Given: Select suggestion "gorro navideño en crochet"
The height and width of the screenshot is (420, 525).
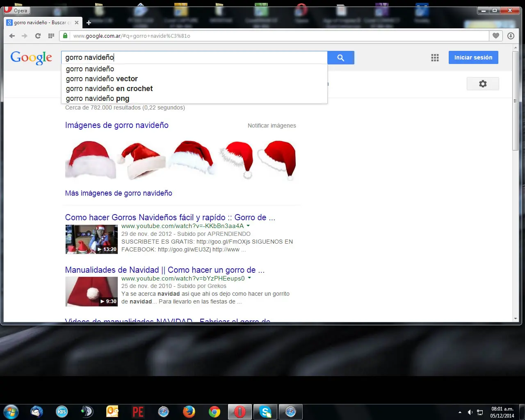Looking at the screenshot, I should tap(194, 89).
